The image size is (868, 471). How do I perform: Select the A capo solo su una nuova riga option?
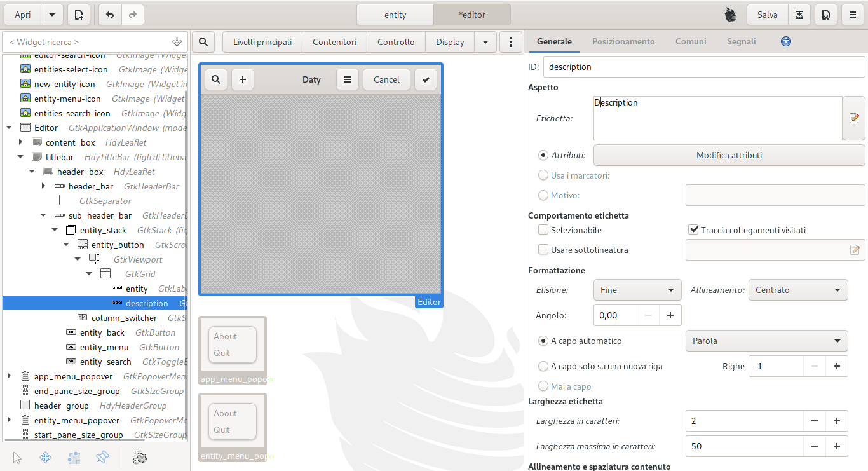pyautogui.click(x=543, y=366)
